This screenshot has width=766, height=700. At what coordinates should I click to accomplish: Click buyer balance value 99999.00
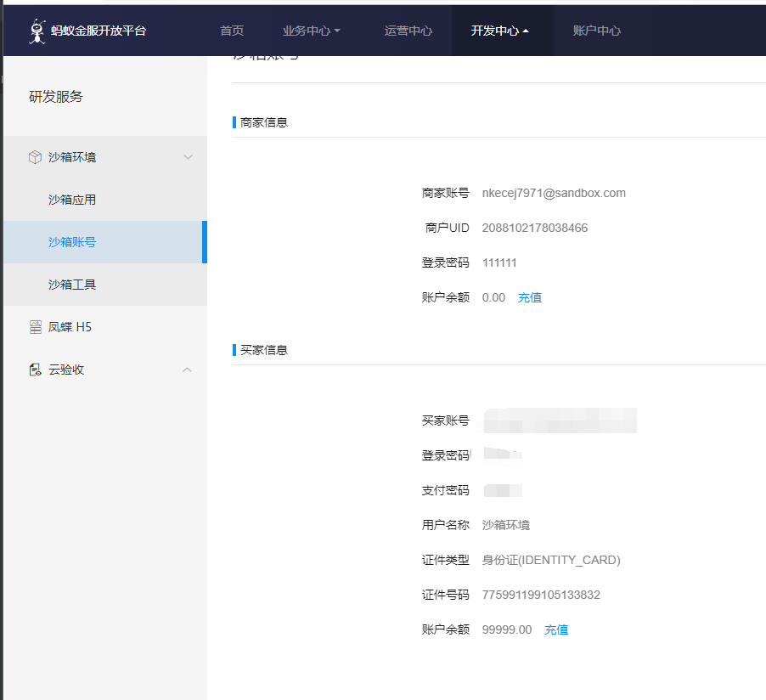point(507,629)
